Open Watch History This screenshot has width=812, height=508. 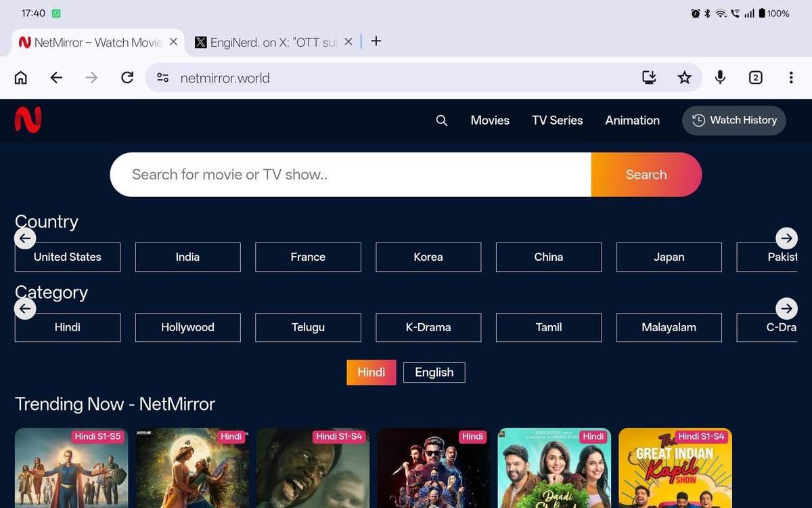click(734, 121)
